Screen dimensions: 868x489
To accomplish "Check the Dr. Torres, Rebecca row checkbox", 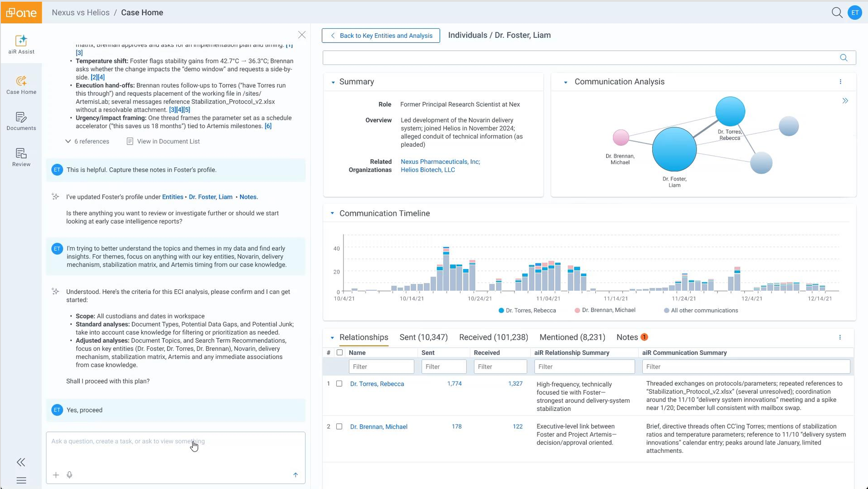I will tap(339, 384).
